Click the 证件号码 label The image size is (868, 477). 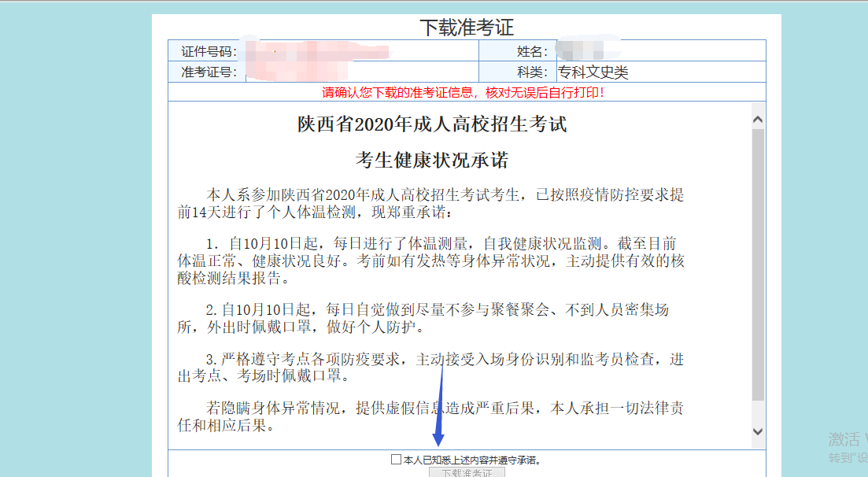tap(209, 52)
